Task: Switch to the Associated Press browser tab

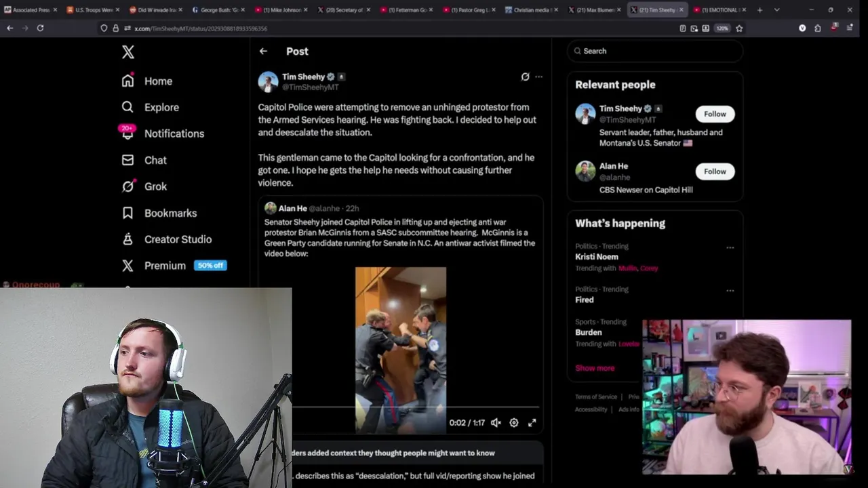Action: pyautogui.click(x=31, y=10)
